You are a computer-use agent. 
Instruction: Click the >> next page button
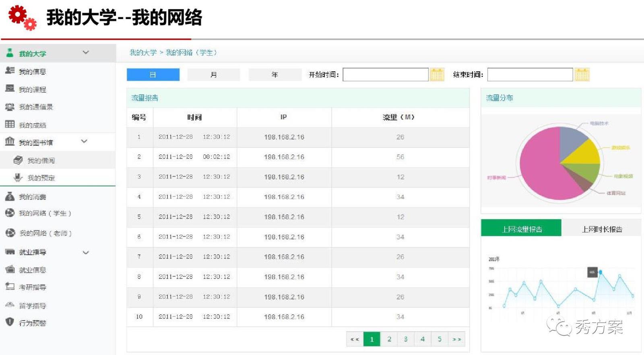456,339
